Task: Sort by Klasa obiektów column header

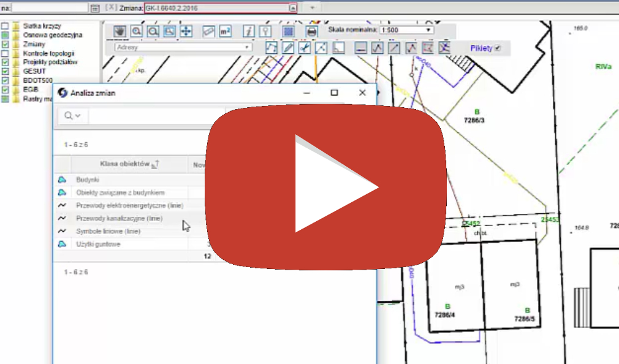Action: 129,164
